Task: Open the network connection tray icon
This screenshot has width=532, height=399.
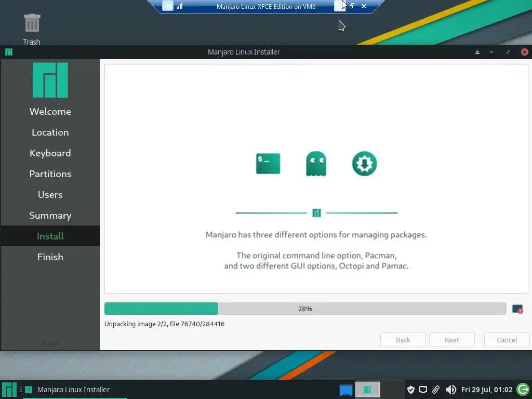Action: pyautogui.click(x=423, y=390)
